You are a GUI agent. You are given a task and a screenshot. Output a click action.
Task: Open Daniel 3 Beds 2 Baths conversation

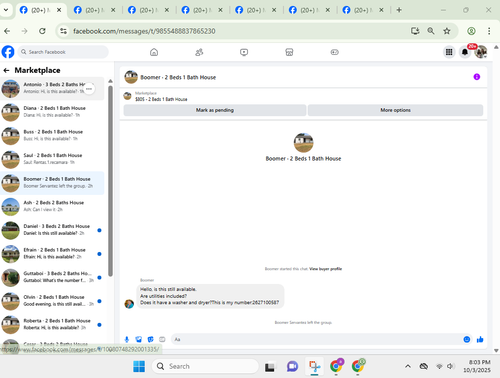click(x=52, y=230)
